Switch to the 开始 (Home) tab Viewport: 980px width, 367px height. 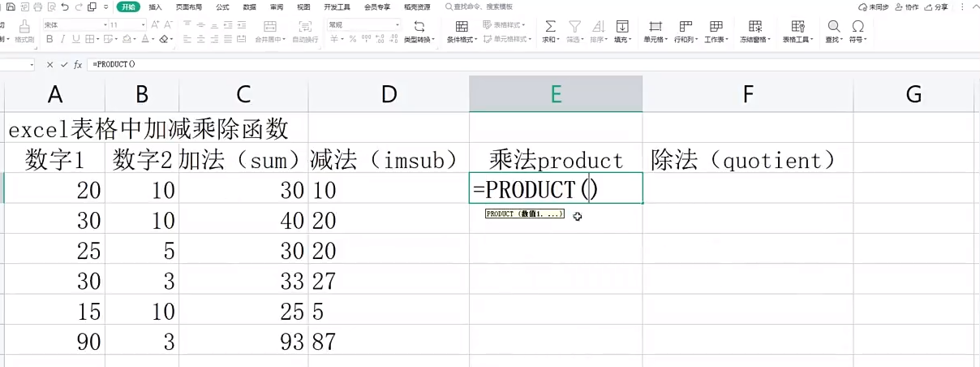pyautogui.click(x=128, y=6)
